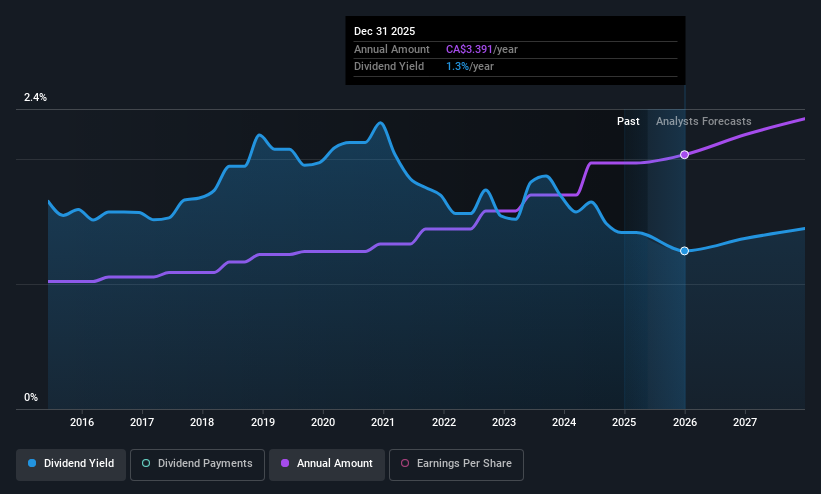Click the 2021 x-axis year label

pos(383,422)
